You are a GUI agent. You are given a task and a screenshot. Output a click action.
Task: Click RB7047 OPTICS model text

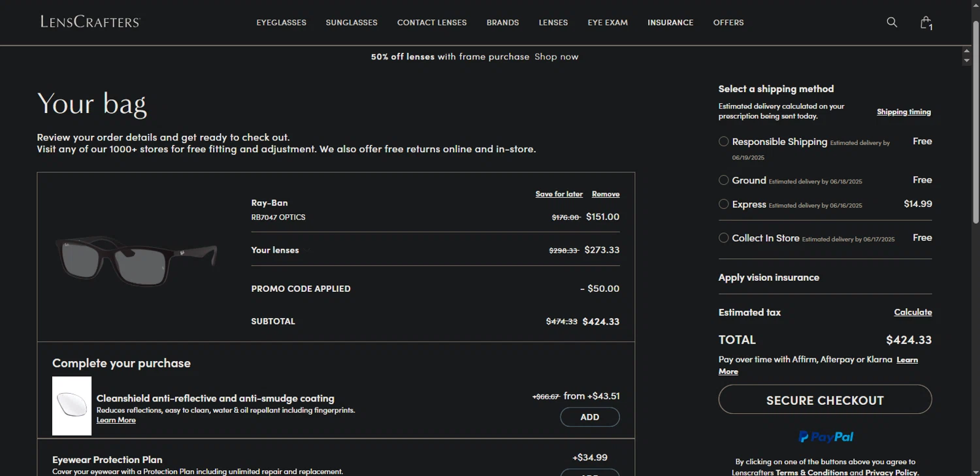(278, 217)
